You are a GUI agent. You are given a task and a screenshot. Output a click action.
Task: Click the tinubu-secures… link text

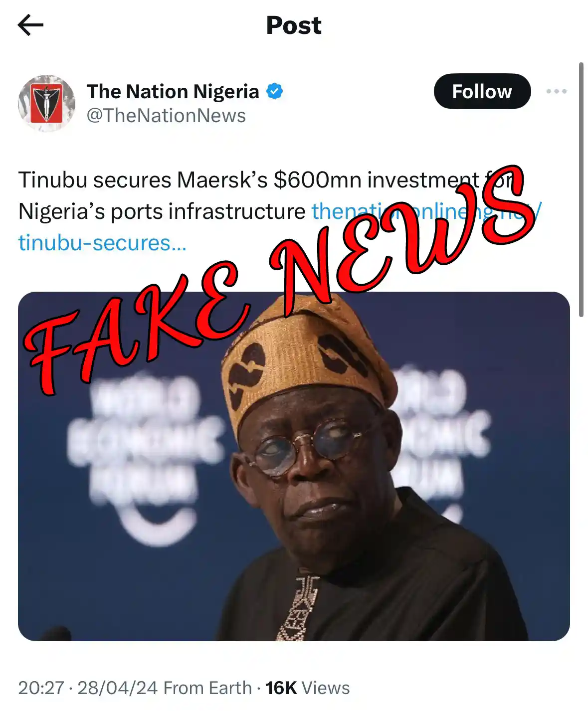click(x=102, y=243)
